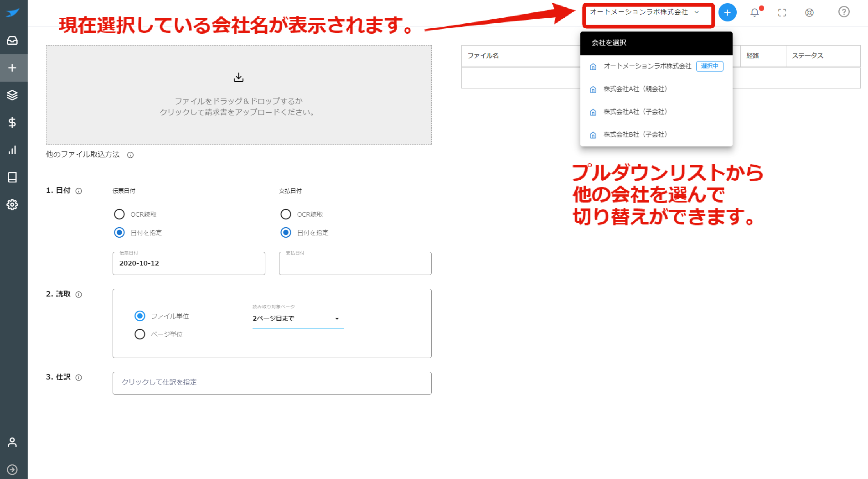The width and height of the screenshot is (868, 479).
Task: Select 日付を指定 radio under 伝票日付
Action: click(x=119, y=233)
